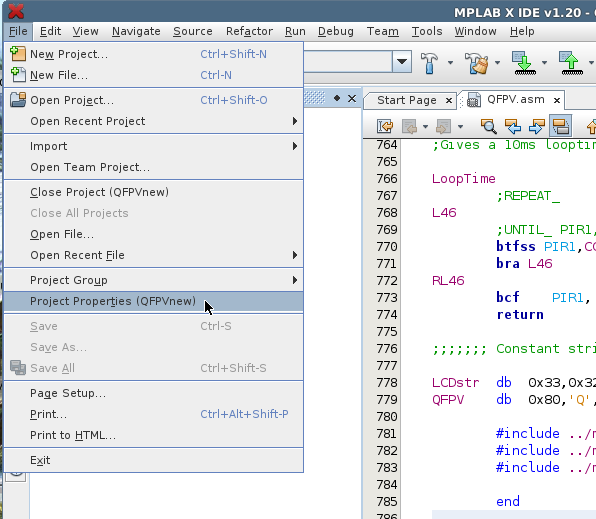Choose Open Team Project... entry

[154, 167]
